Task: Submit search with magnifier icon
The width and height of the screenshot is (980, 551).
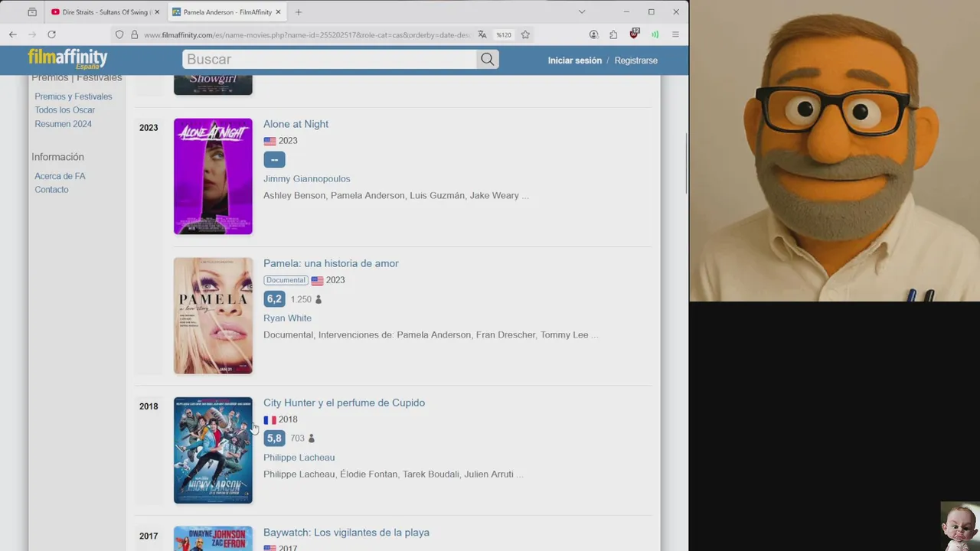Action: tap(488, 60)
